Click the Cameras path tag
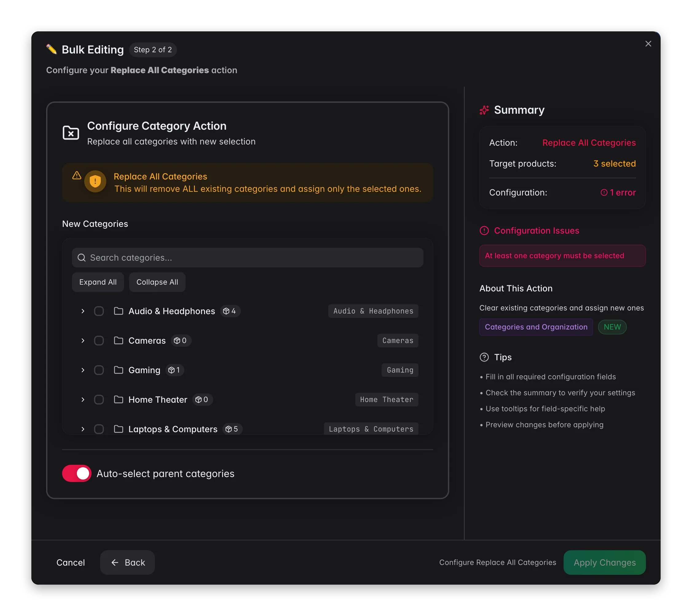This screenshot has height=616, width=692. tap(398, 340)
